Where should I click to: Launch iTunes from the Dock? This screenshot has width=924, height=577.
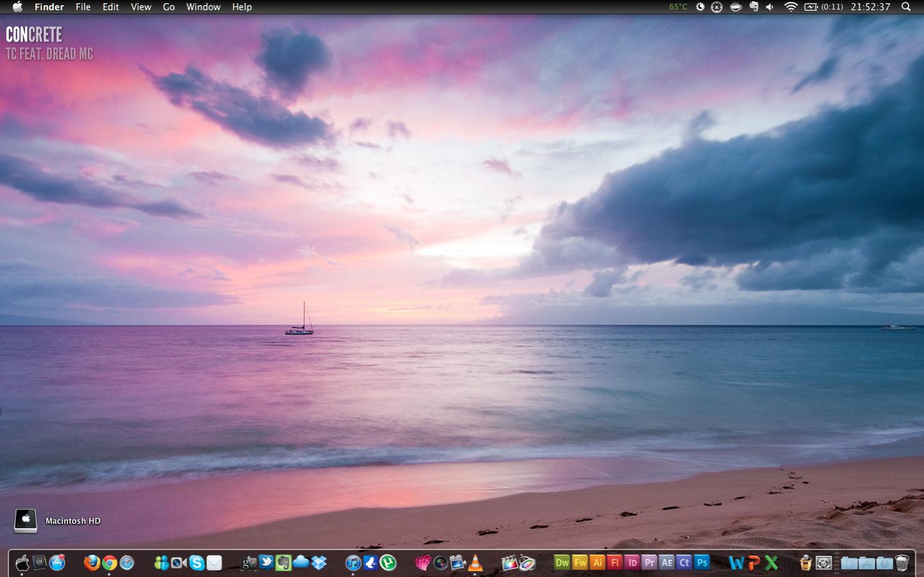click(x=353, y=563)
